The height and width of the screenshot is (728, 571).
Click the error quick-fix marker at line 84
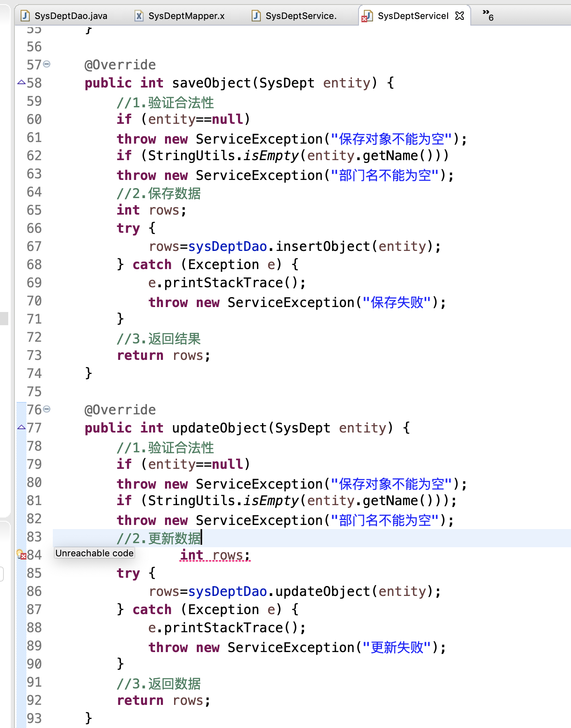(x=21, y=554)
